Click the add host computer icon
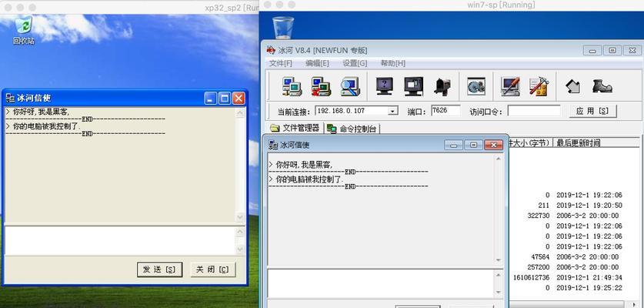Image resolution: width=644 pixels, height=308 pixels. pyautogui.click(x=292, y=86)
